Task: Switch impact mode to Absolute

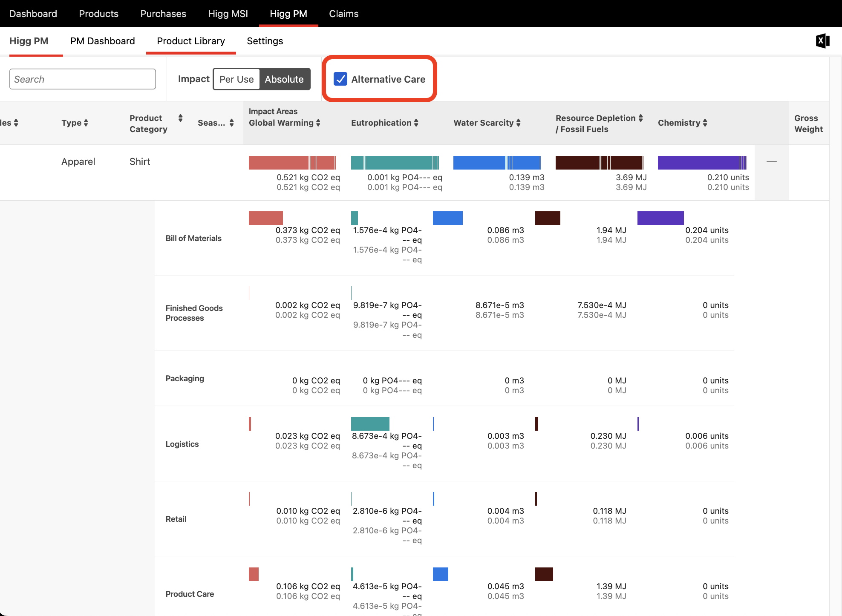Action: (284, 79)
